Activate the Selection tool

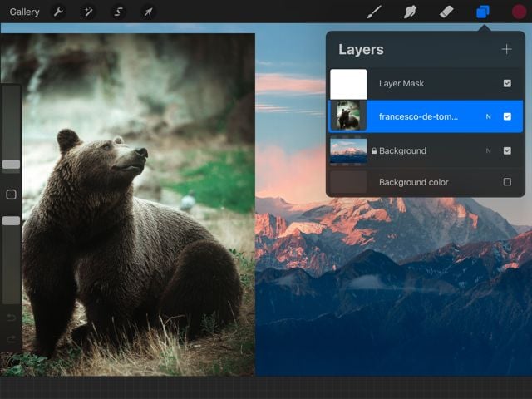pyautogui.click(x=118, y=12)
